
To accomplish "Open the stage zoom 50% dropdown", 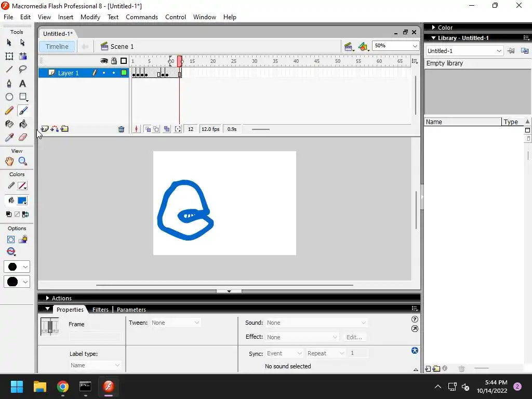I will 415,46.
